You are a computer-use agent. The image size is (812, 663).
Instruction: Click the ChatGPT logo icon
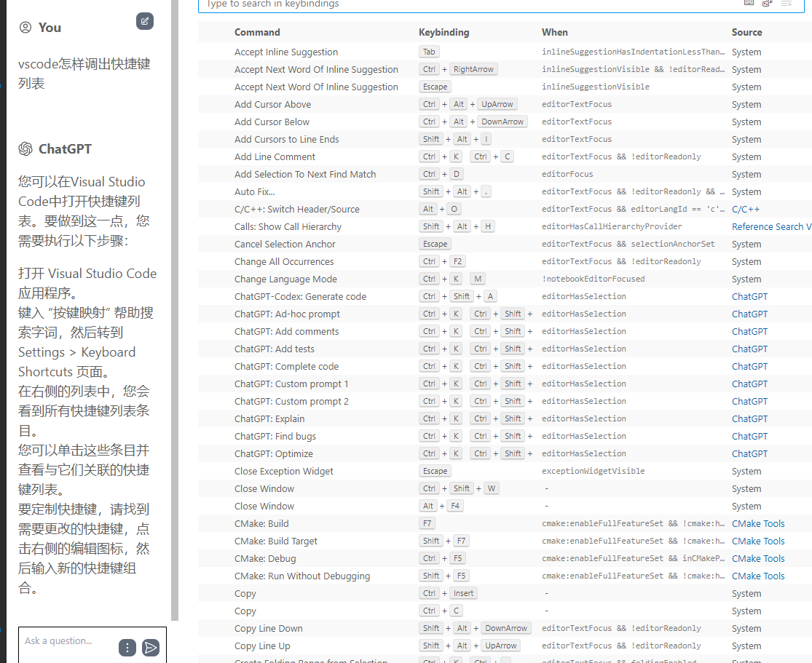click(x=25, y=149)
